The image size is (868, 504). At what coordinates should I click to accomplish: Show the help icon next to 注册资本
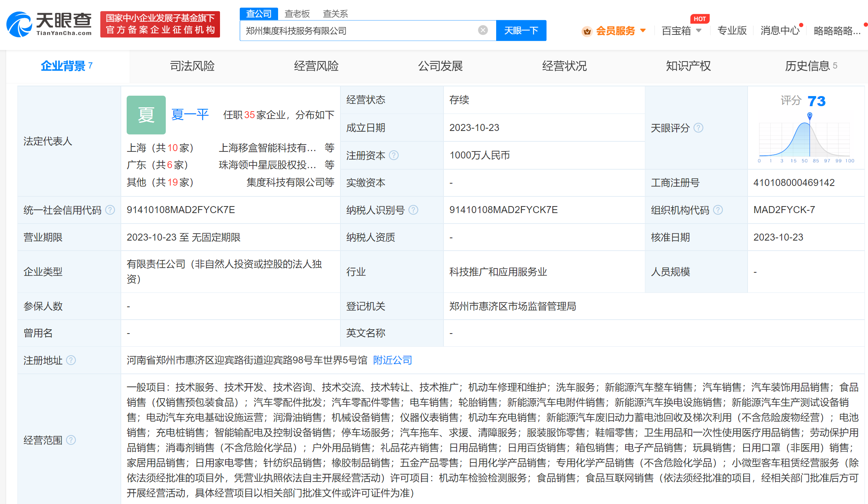pos(394,155)
